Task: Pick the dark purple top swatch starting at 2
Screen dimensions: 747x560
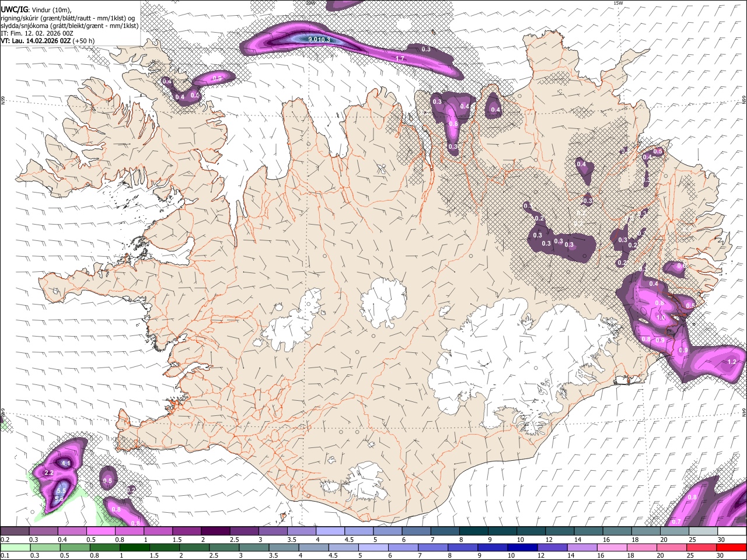Action: (215, 531)
